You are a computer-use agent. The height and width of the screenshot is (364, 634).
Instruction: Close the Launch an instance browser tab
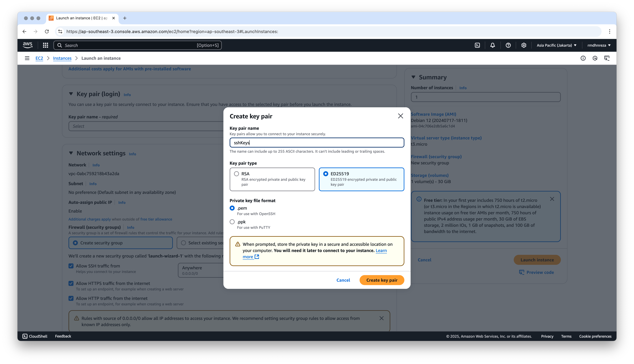coord(114,18)
